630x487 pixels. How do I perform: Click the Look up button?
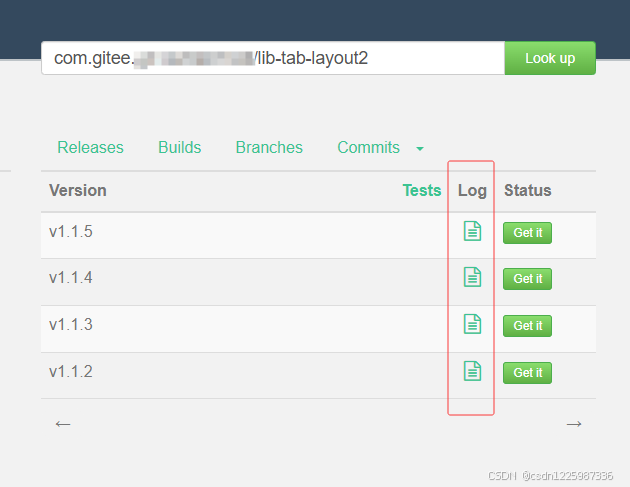(x=550, y=58)
